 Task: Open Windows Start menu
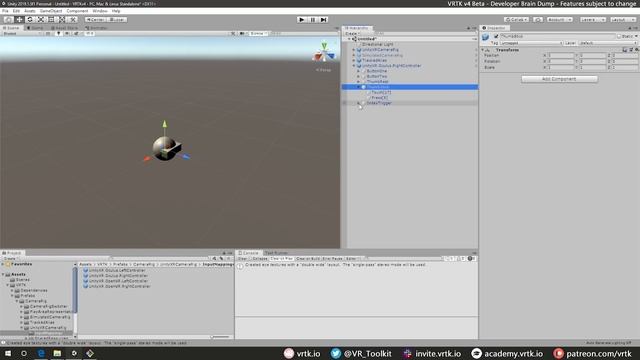point(8,353)
